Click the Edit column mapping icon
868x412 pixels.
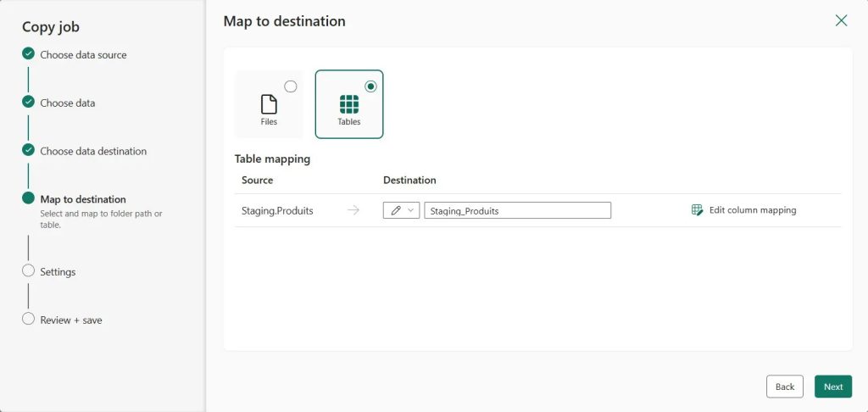(x=697, y=210)
